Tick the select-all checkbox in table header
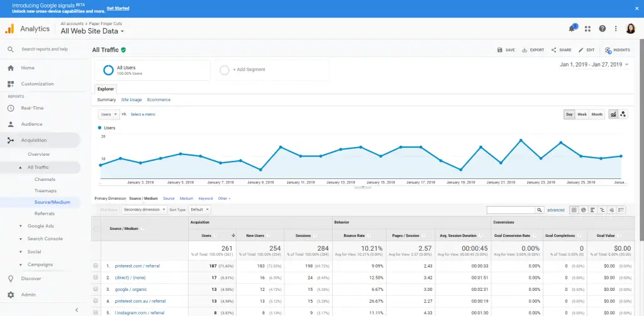 pyautogui.click(x=96, y=229)
